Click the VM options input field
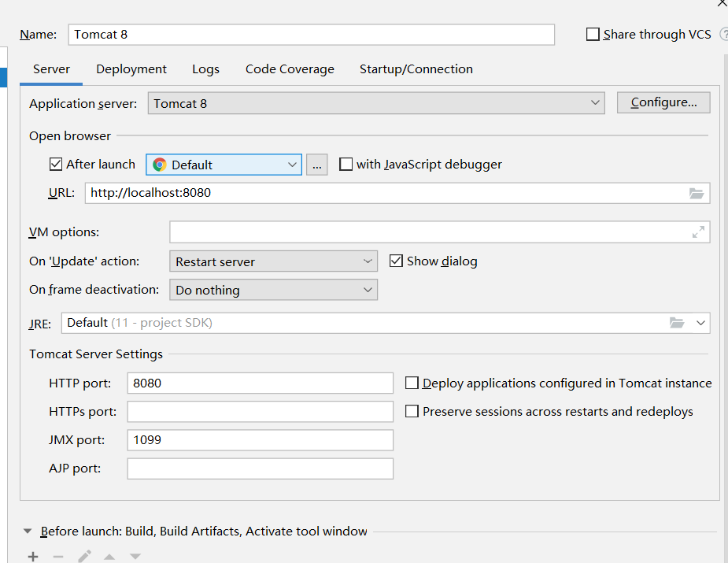This screenshot has height=563, width=728. point(439,231)
